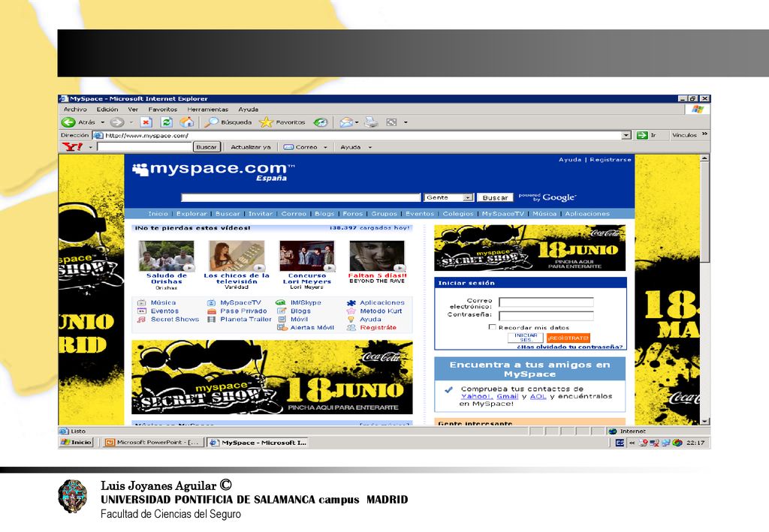
Task: Go to Home page house icon
Action: 187,122
